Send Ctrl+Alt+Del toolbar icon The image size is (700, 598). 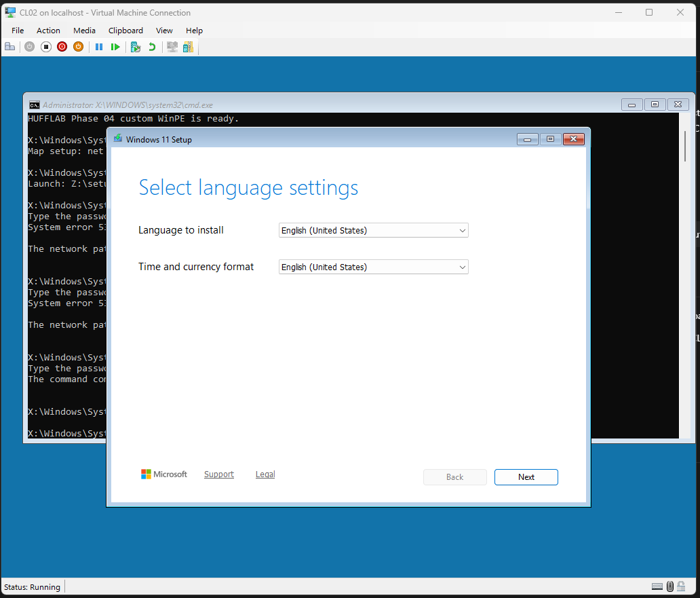click(9, 47)
